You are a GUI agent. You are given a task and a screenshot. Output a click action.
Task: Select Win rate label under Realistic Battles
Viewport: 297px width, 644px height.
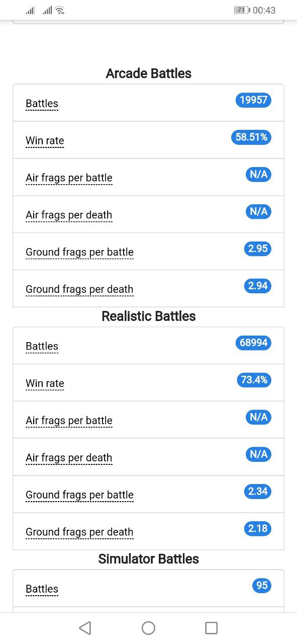45,383
